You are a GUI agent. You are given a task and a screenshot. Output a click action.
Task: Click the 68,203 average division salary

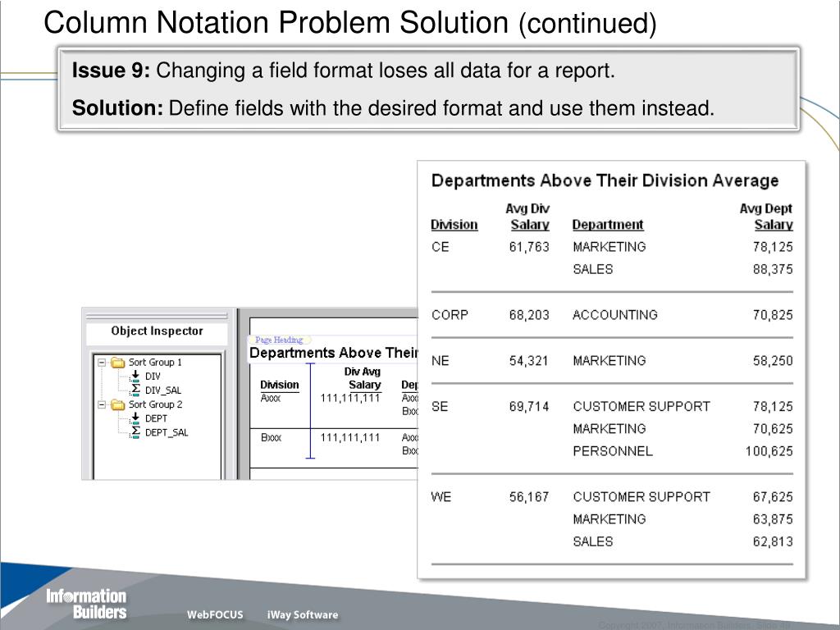529,315
